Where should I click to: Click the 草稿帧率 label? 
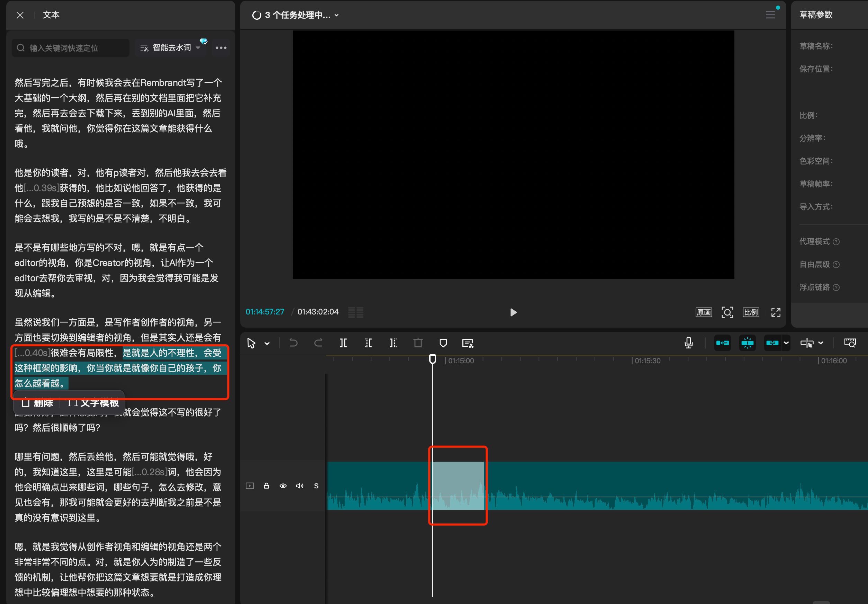[815, 184]
